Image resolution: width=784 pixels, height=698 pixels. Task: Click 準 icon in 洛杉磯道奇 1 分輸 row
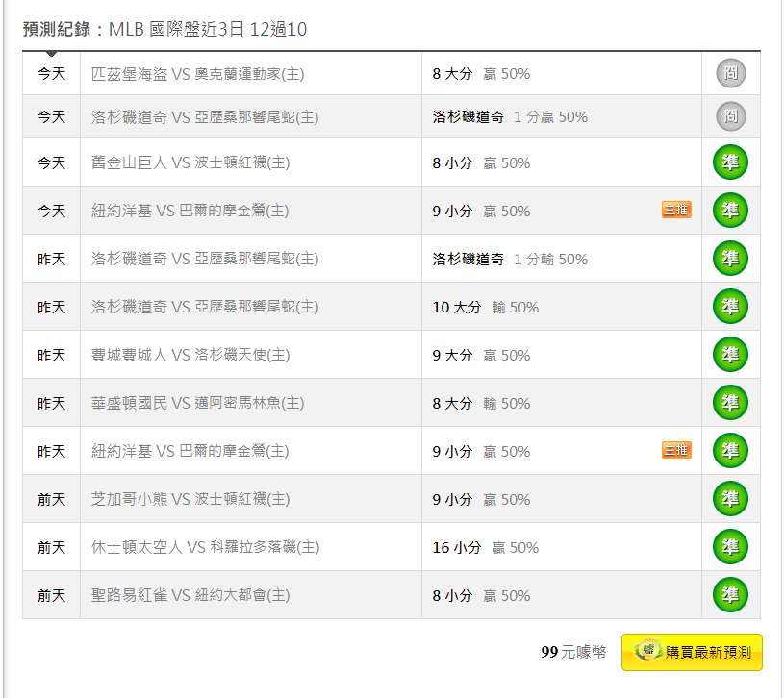click(x=730, y=259)
